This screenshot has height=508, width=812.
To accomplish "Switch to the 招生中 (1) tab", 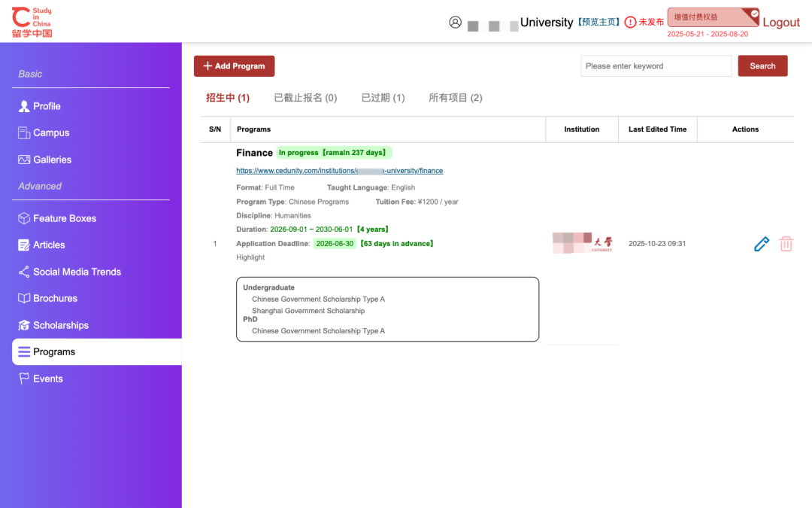I will point(228,98).
